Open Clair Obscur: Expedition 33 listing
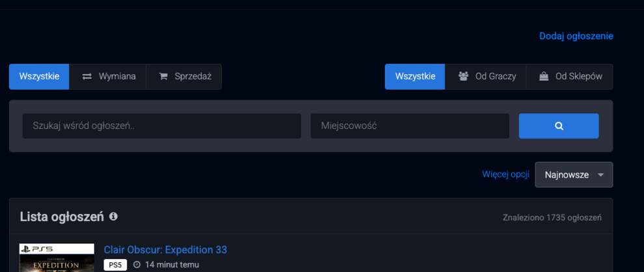Image resolution: width=644 pixels, height=272 pixels. [x=165, y=250]
